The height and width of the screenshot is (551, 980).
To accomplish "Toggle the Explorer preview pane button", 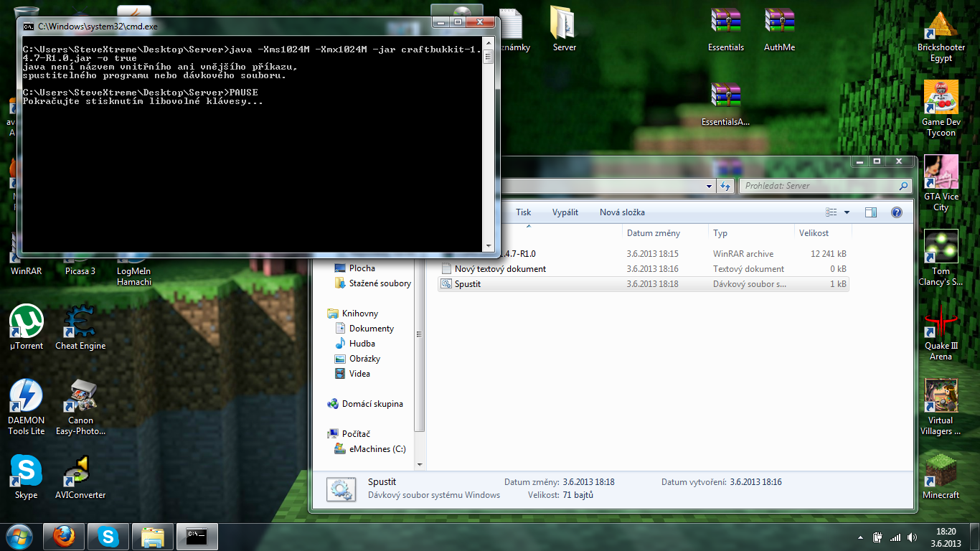I will coord(871,212).
